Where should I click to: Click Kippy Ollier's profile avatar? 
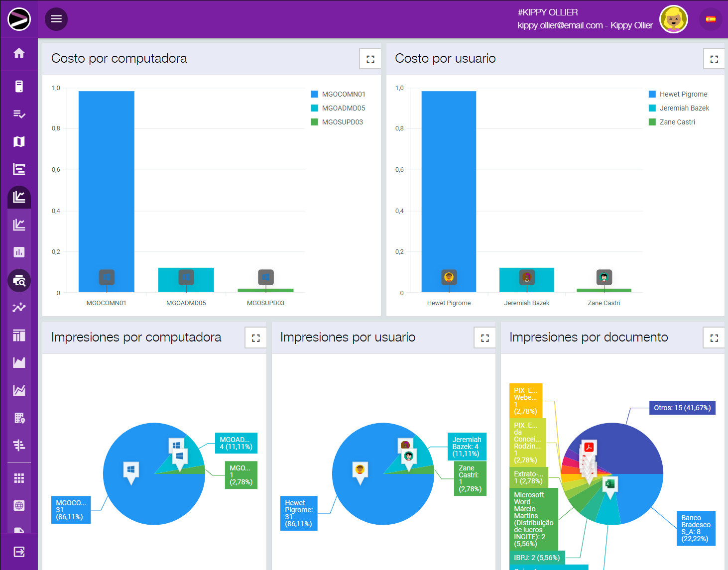click(x=673, y=19)
